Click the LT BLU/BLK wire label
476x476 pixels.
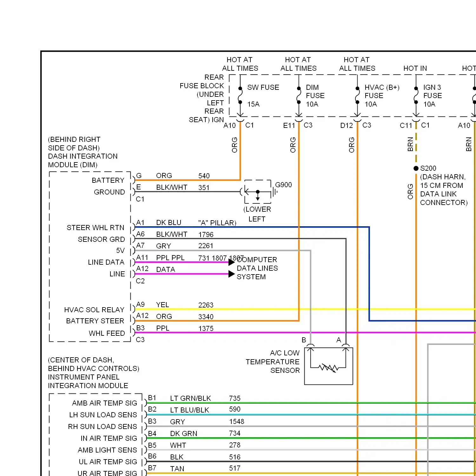click(189, 410)
